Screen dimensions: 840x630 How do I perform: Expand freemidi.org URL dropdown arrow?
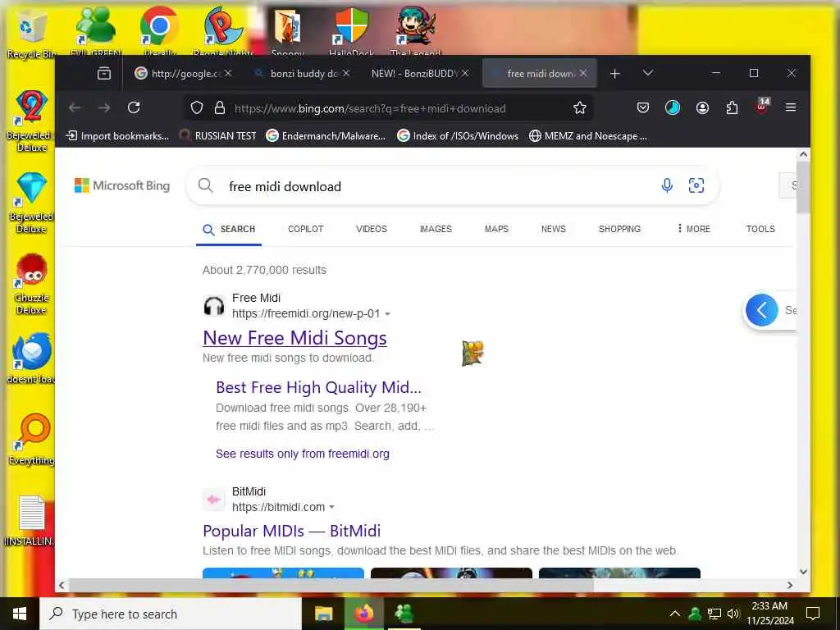[x=388, y=314]
